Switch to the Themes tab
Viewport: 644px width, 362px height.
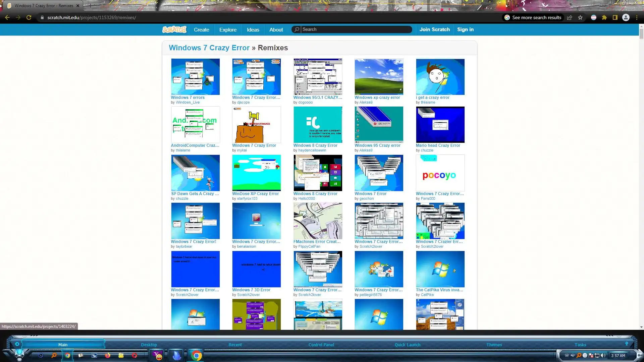coord(494,345)
